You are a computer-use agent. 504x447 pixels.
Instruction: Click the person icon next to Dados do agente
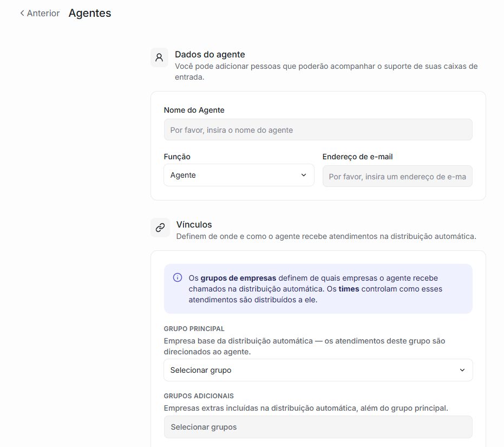pos(159,57)
